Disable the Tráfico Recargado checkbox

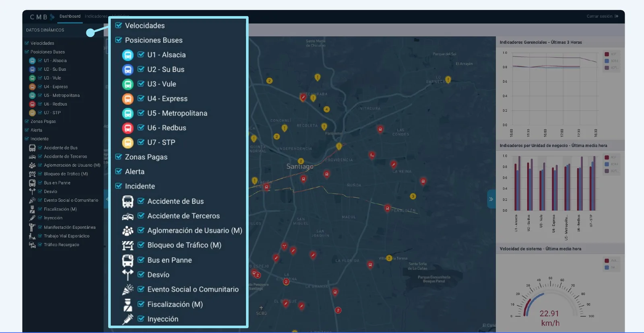coord(40,245)
